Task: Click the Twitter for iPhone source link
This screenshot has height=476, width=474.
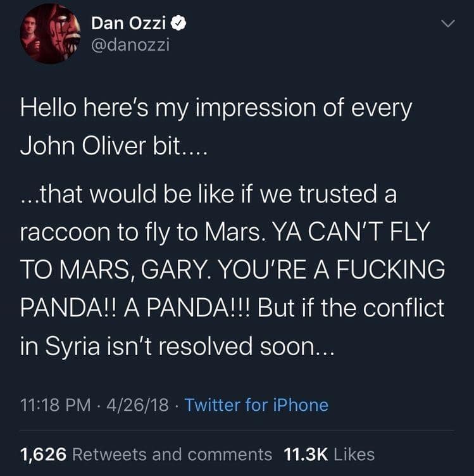Action: [x=256, y=404]
